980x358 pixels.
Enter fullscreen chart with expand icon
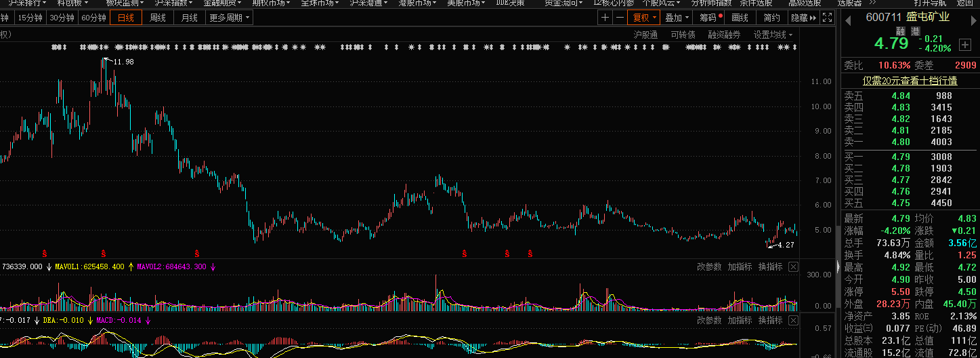[827, 18]
